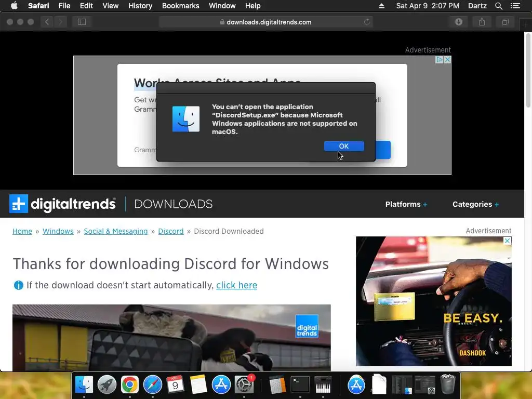Click the Dartz user name in menu bar
Viewport: 532px width, 399px height.
click(x=477, y=6)
